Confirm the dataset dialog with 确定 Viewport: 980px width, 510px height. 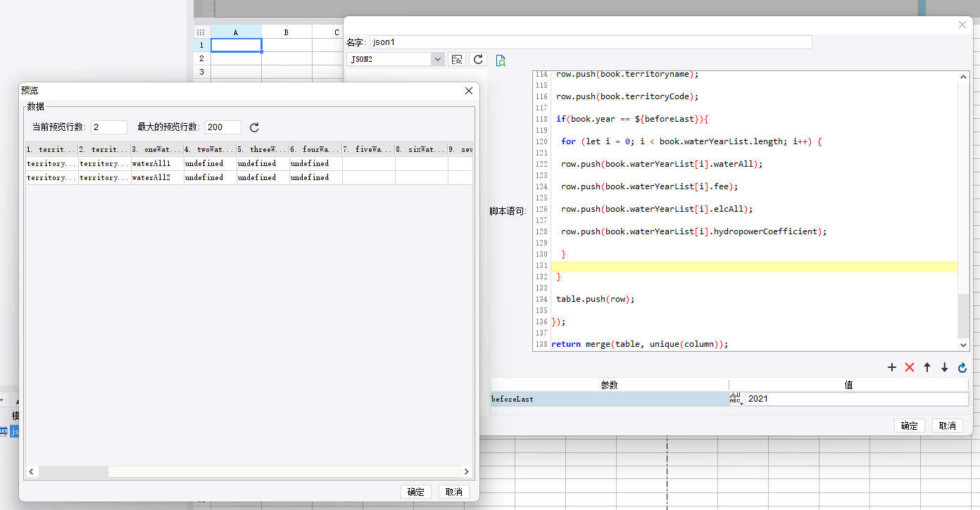tap(910, 426)
